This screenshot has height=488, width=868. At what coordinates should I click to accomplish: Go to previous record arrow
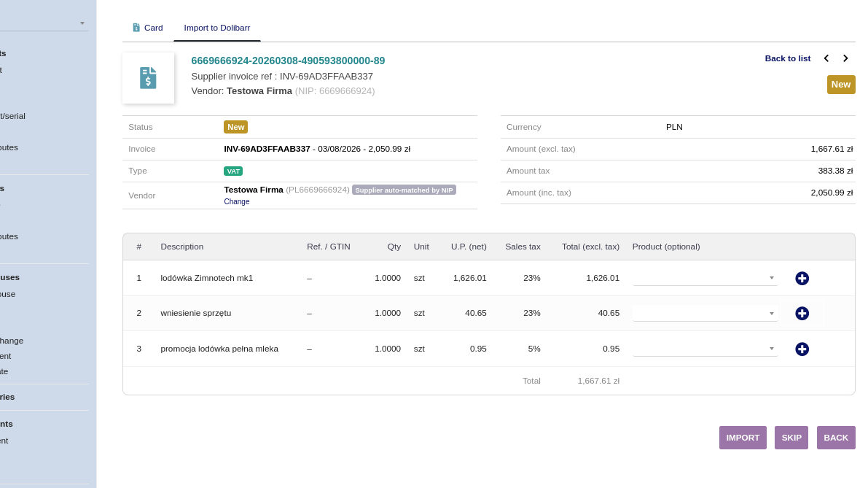(x=826, y=58)
